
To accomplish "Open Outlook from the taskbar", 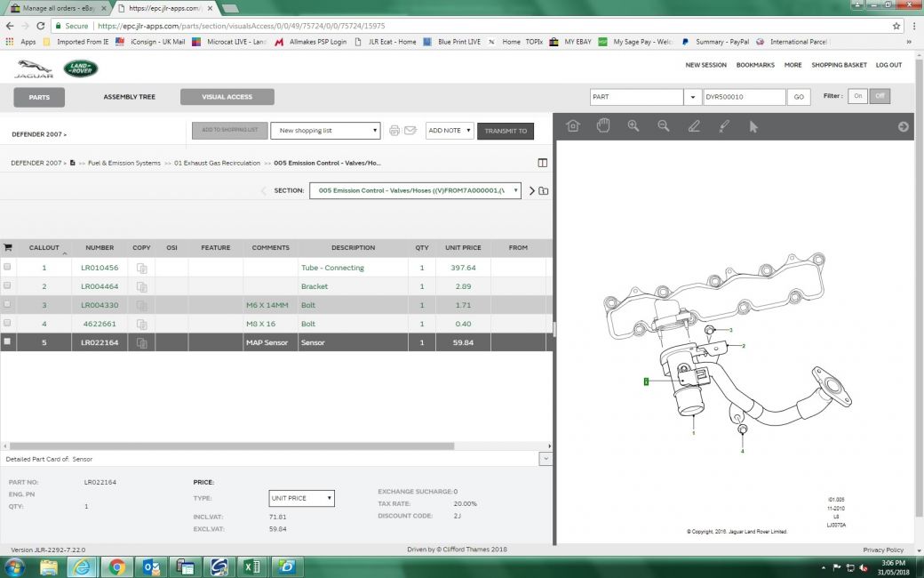I will tap(151, 566).
